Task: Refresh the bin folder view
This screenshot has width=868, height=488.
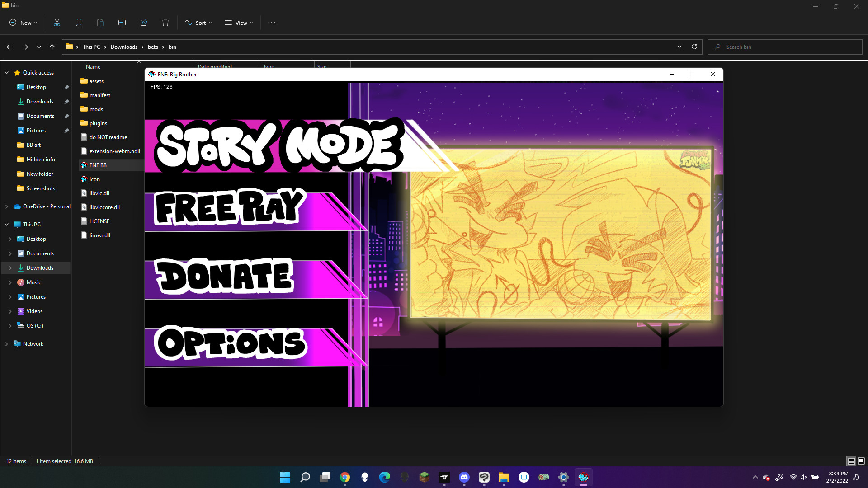Action: pos(694,47)
